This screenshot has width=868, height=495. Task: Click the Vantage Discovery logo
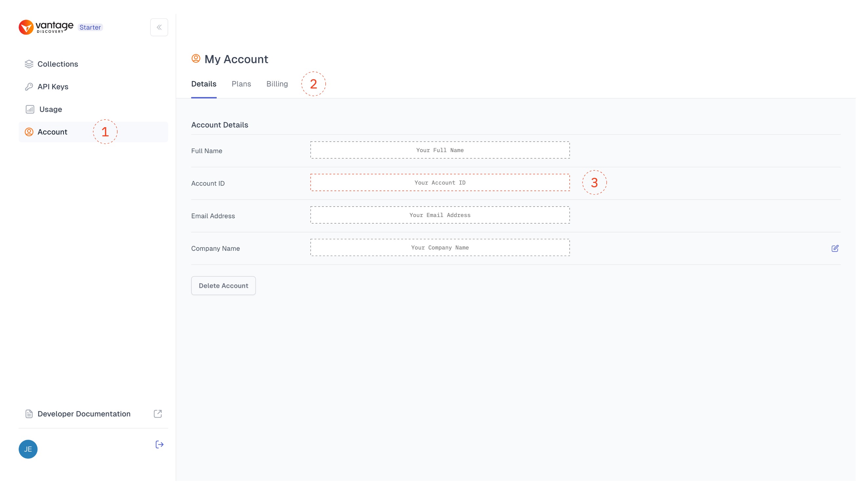46,27
